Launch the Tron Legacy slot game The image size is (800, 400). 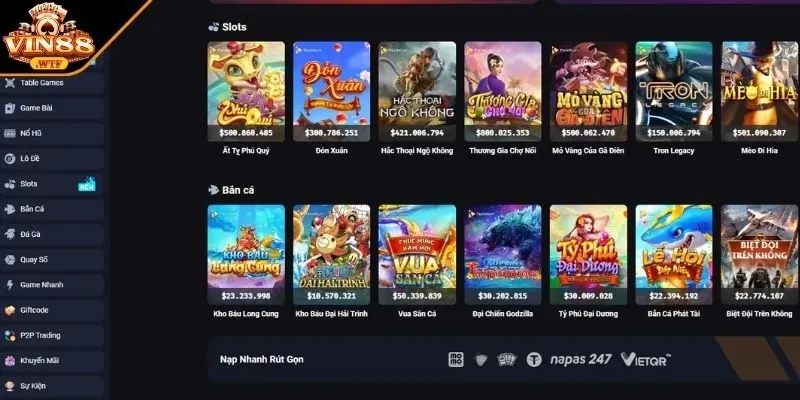(x=673, y=91)
